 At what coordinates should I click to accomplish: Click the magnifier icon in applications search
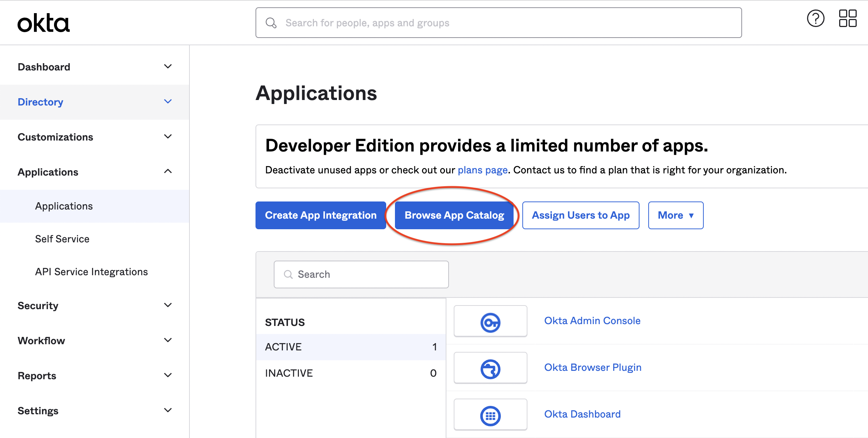click(288, 274)
